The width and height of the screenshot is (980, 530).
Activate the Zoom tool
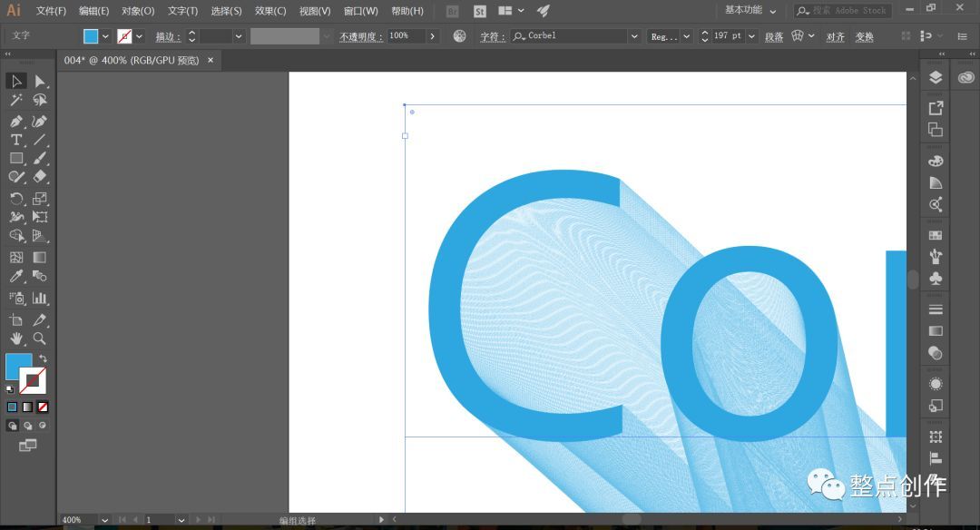tap(39, 339)
